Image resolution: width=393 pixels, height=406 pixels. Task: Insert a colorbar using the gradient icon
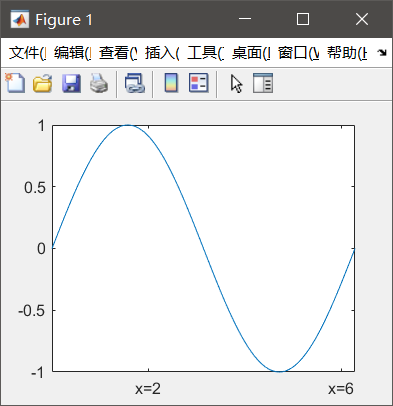[171, 83]
